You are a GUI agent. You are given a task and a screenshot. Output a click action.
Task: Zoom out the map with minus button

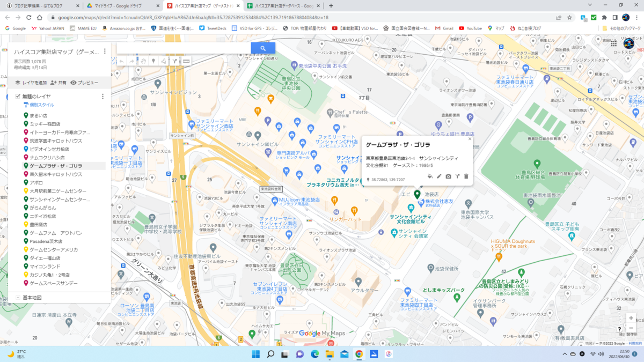pos(631,328)
